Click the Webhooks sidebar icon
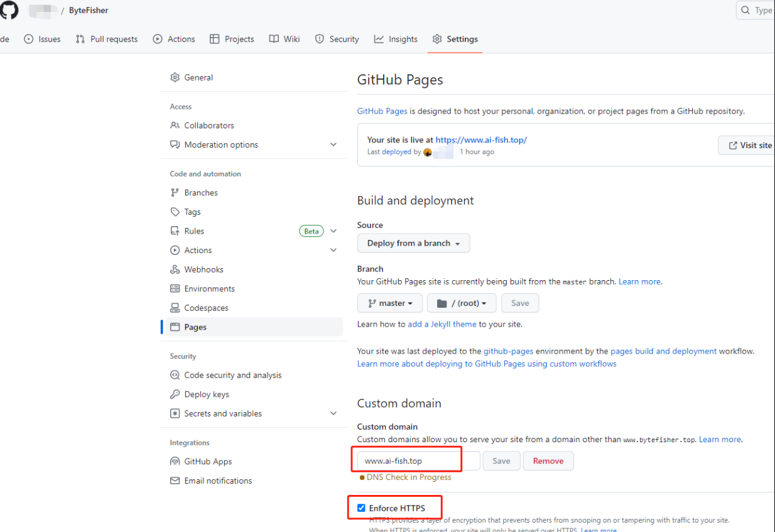 coord(175,269)
